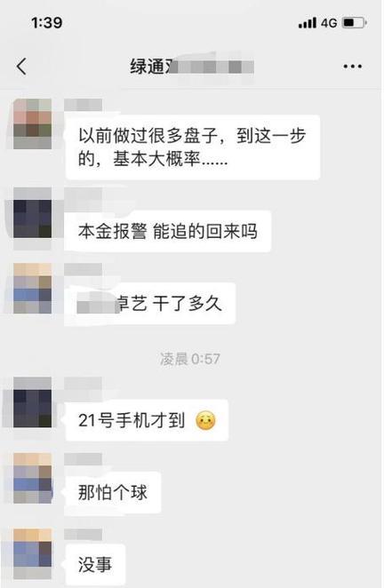Tap the signal strength bars icon
Screen dimensions: 384x588
[308, 23]
